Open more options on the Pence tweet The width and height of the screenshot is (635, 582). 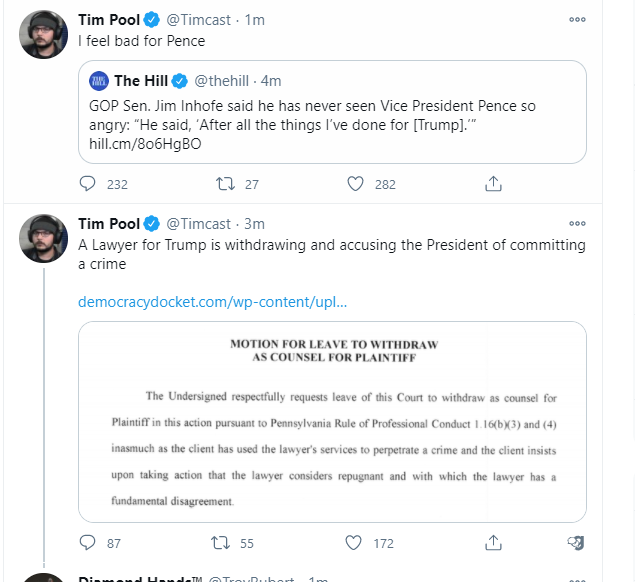coord(577,19)
